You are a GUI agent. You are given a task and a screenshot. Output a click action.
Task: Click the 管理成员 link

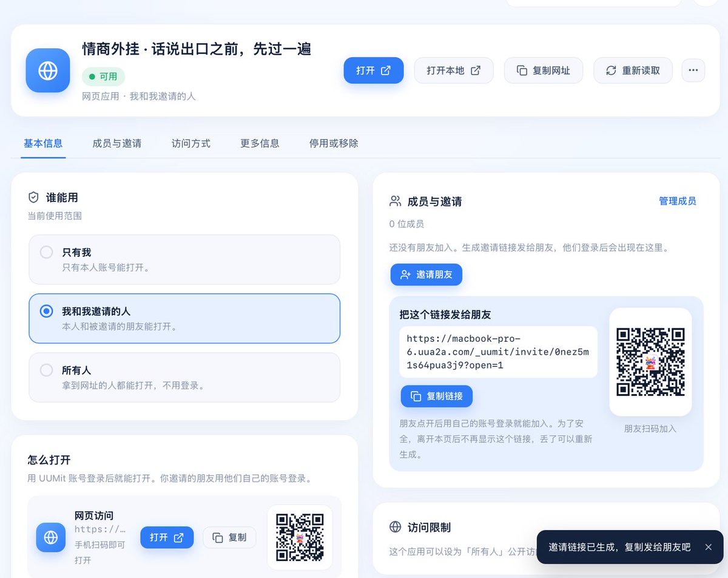click(x=678, y=201)
